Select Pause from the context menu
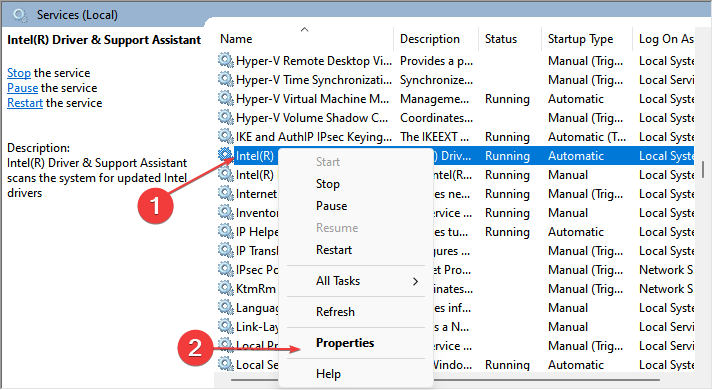Image resolution: width=713 pixels, height=390 pixels. tap(331, 206)
